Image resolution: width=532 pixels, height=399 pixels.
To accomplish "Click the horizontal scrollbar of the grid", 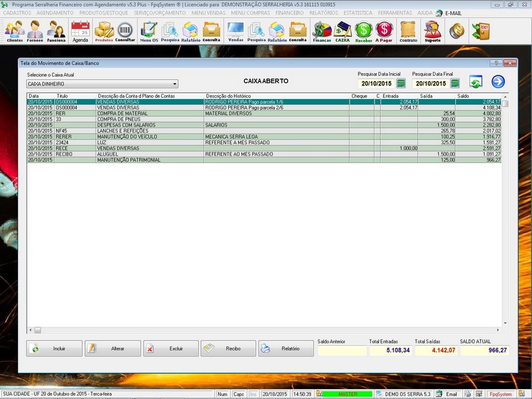I will (x=264, y=330).
